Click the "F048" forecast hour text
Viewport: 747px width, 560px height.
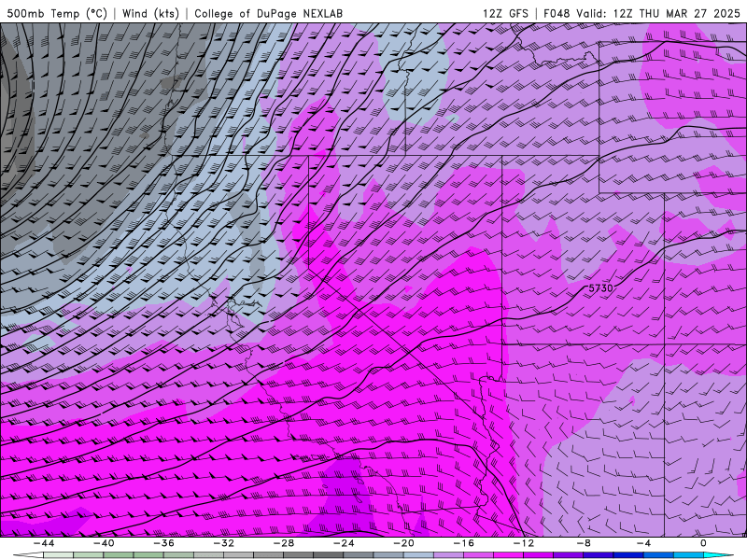[557, 13]
